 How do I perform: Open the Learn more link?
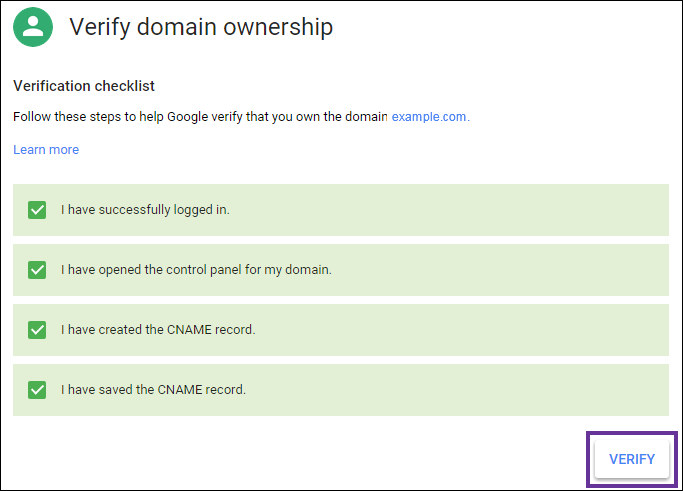[46, 150]
